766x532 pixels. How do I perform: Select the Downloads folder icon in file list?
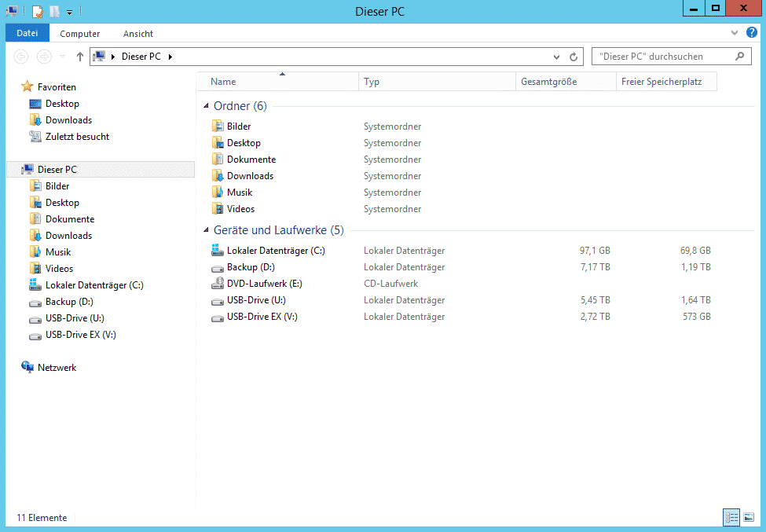(218, 176)
